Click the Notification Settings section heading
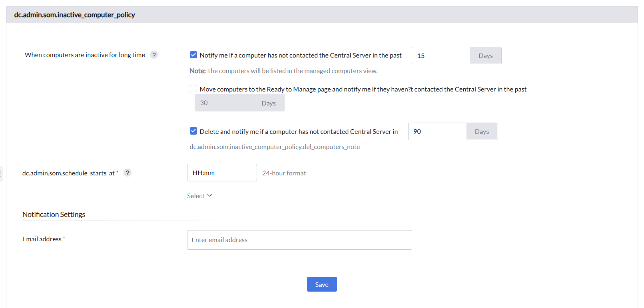The height and width of the screenshot is (308, 644). point(54,215)
